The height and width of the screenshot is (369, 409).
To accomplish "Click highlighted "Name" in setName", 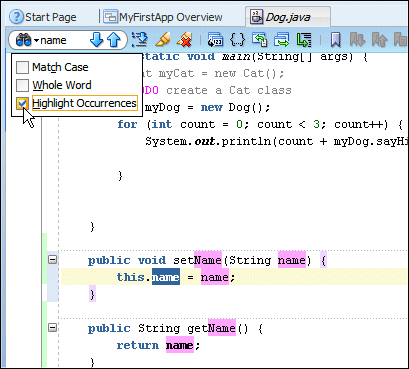I will 208,260.
